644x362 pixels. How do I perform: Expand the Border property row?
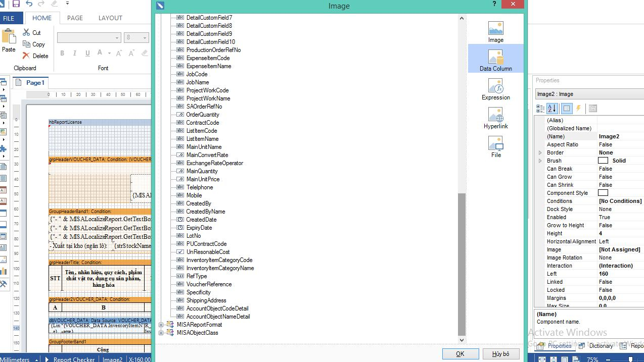[540, 152]
